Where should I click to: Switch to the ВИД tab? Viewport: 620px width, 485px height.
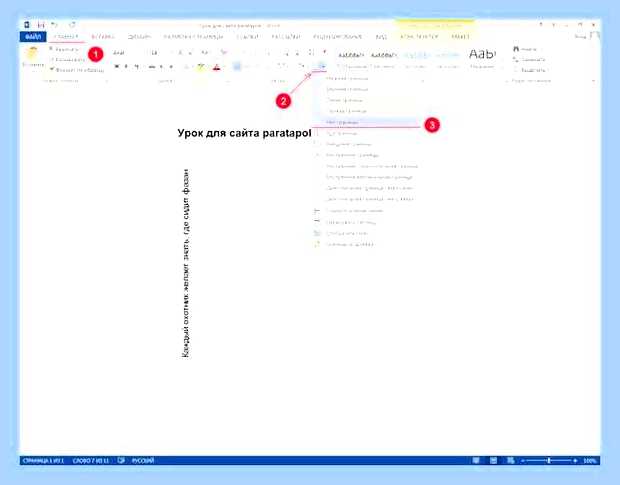[381, 37]
